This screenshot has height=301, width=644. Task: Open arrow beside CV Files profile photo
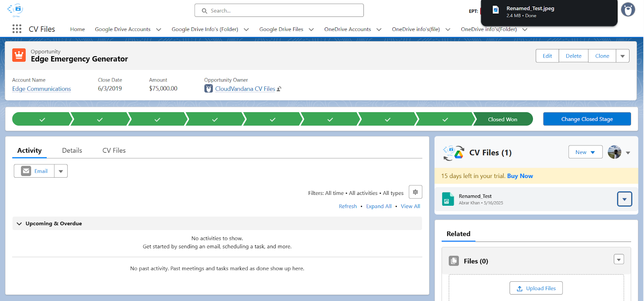(628, 153)
